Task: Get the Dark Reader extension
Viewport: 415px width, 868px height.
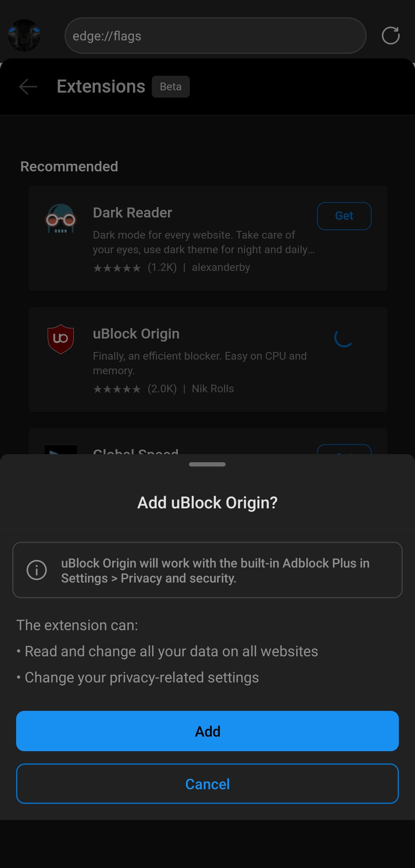Action: click(344, 216)
